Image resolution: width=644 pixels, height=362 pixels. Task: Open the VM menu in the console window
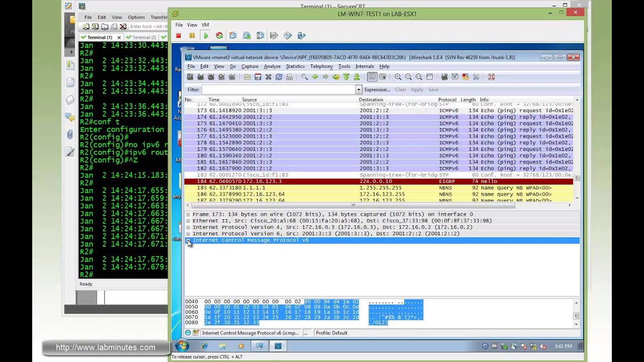[x=205, y=25]
